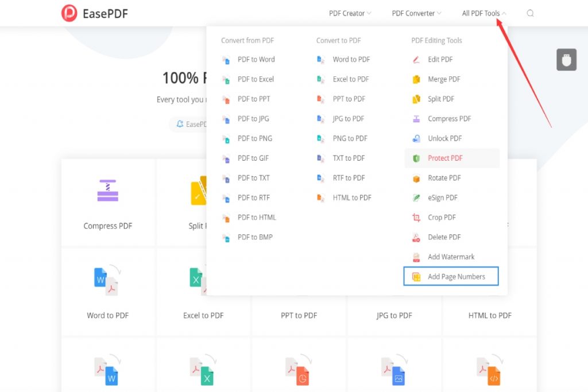Click the Convert to PDF column heading

coord(339,41)
